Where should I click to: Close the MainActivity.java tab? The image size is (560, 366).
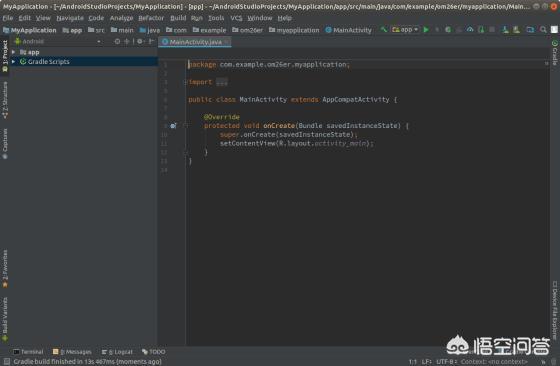pos(226,42)
